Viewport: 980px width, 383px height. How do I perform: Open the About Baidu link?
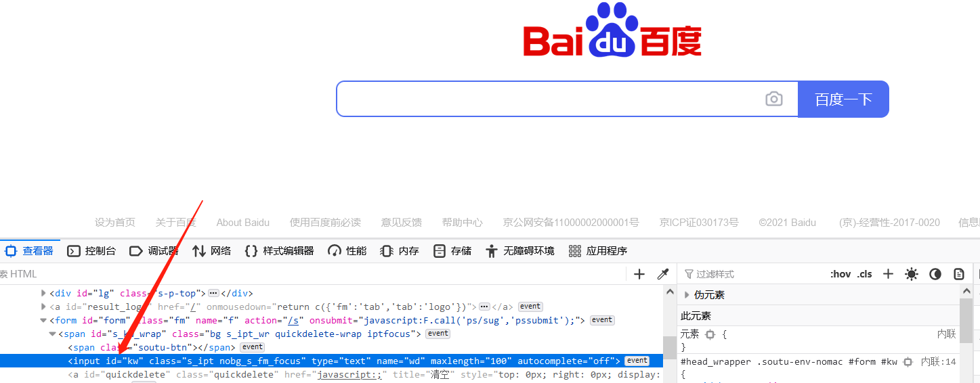(243, 222)
